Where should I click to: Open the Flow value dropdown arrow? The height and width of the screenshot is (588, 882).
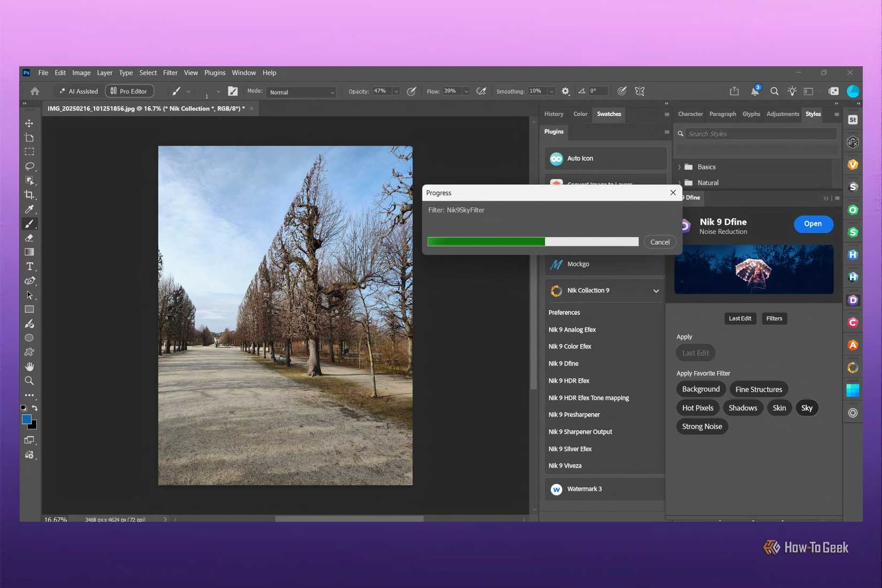click(466, 91)
